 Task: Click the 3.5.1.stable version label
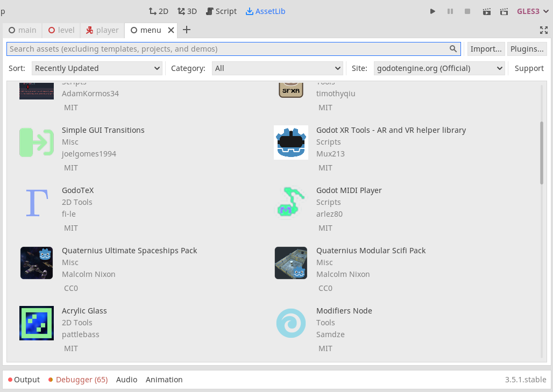(x=526, y=380)
